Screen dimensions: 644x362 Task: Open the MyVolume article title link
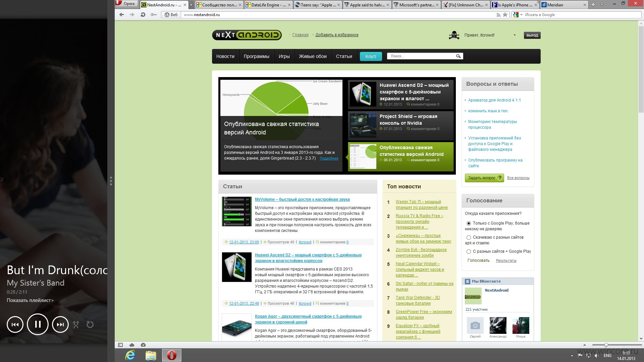tap(302, 199)
